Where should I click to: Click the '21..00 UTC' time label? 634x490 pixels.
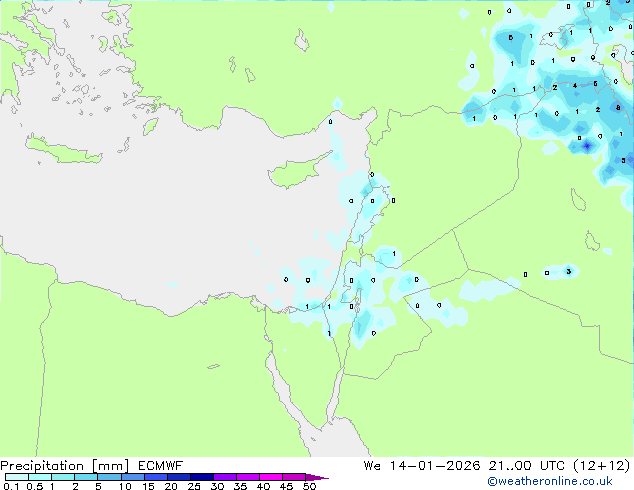[x=526, y=466]
